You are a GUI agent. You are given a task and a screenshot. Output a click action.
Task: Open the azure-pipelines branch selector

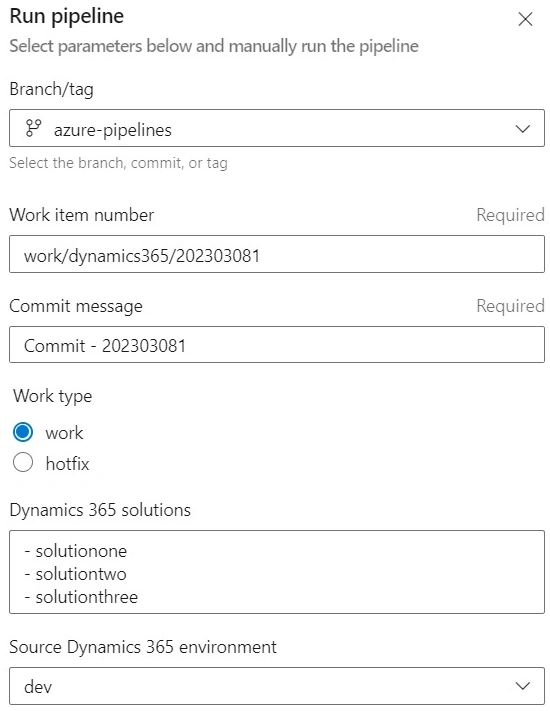click(277, 128)
